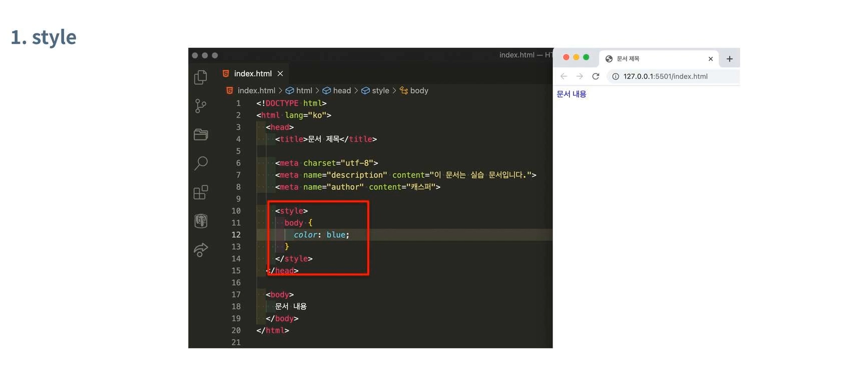Open the Extensions view icon
Viewport: 868px width, 371px height.
[x=201, y=192]
